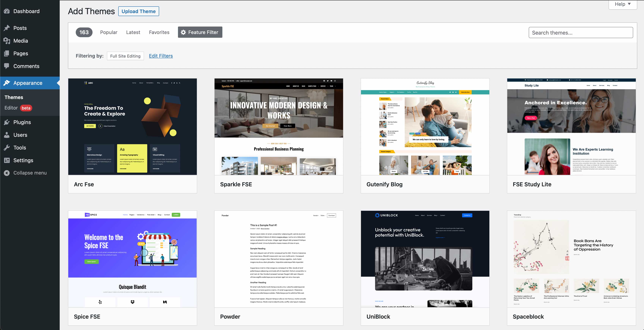Open the Edit Filters link
The image size is (644, 330).
pyautogui.click(x=161, y=56)
